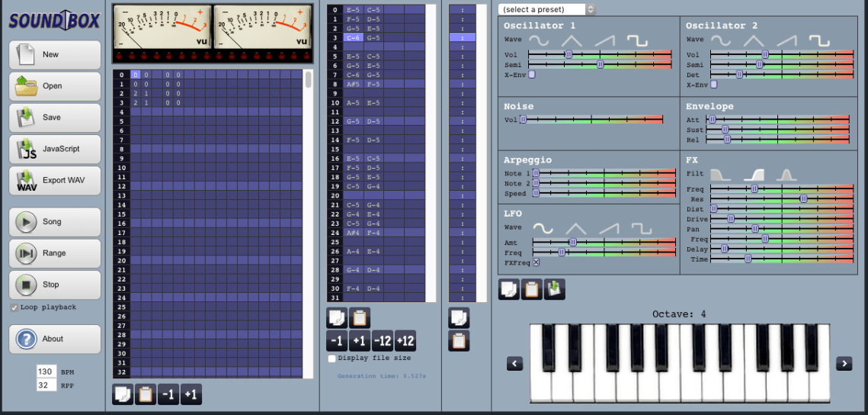
Task: Uncheck the LFO FXFreq checkbox
Action: [536, 262]
